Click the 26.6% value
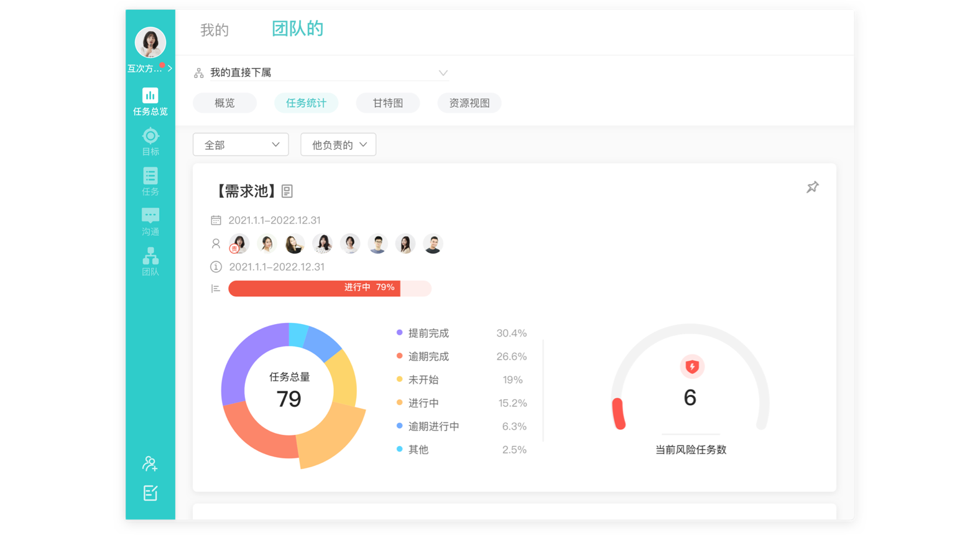 tap(511, 356)
